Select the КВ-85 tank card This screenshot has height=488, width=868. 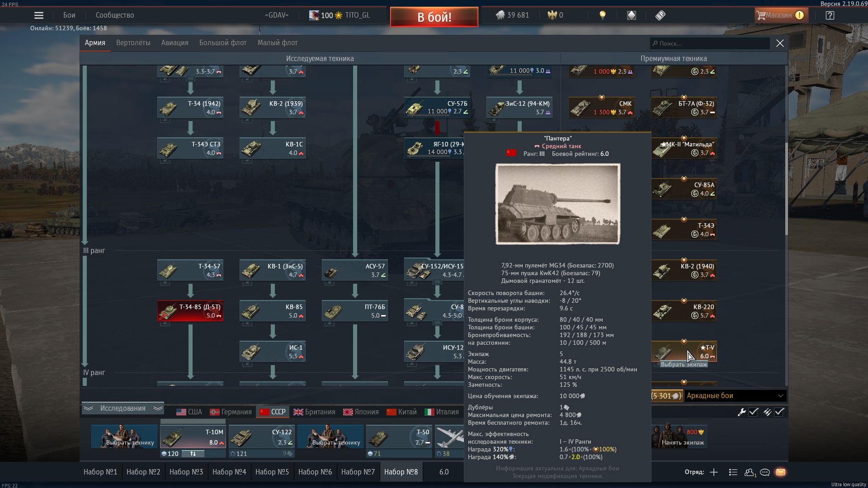[x=273, y=311]
